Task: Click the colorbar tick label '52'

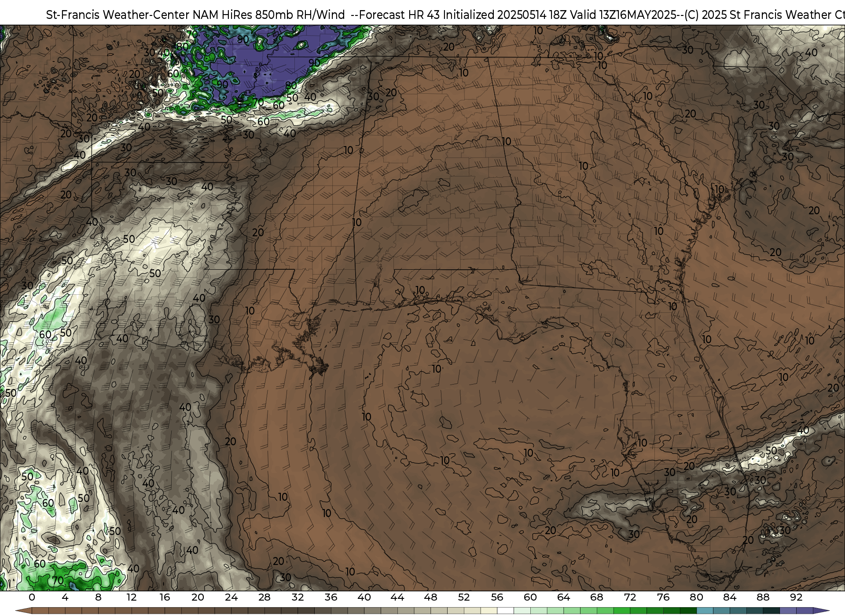Action: [464, 597]
